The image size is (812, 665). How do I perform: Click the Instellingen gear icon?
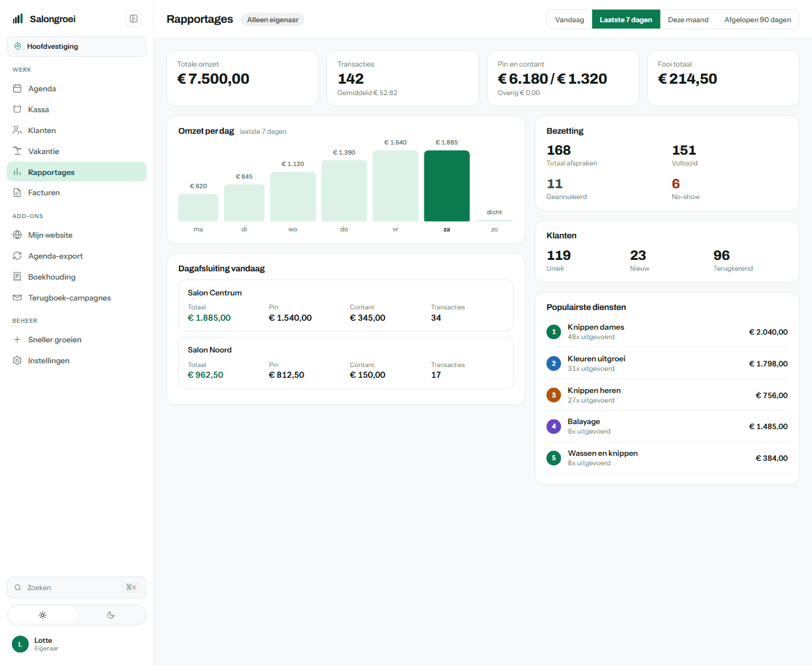(x=17, y=361)
